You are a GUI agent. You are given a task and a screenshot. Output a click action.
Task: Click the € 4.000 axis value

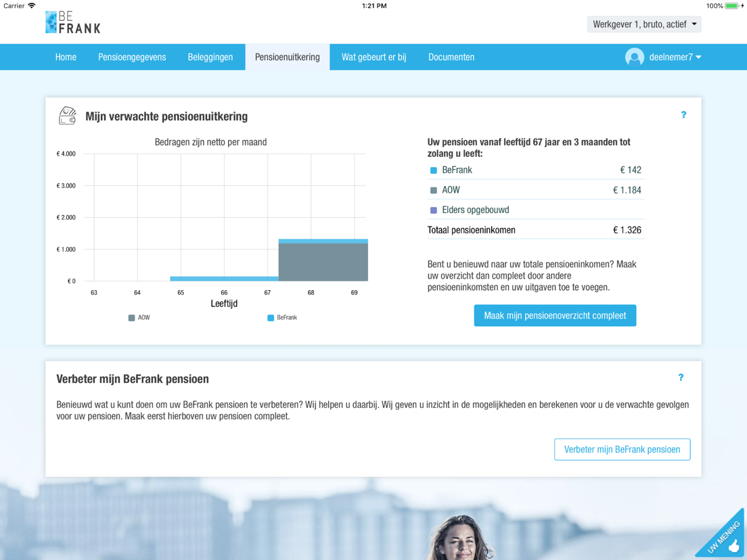click(x=66, y=154)
